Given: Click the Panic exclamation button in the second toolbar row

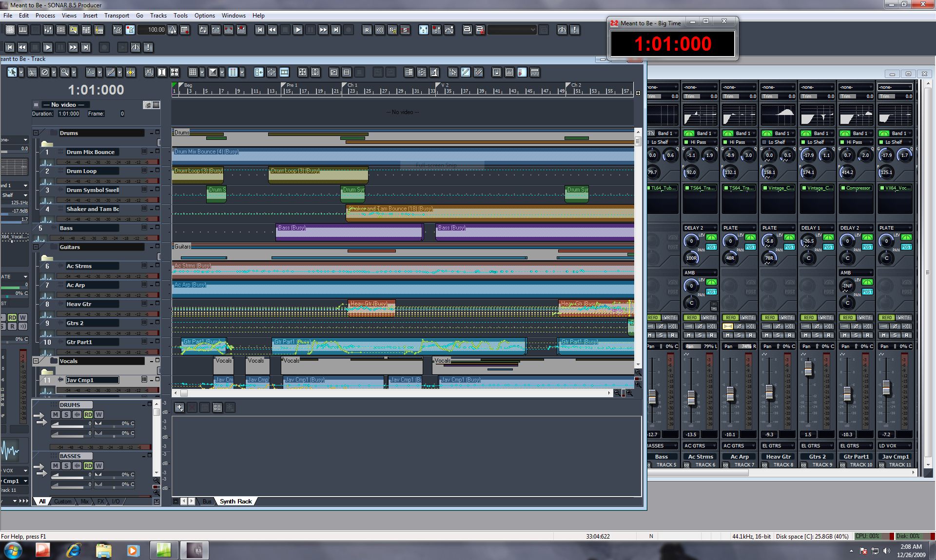Looking at the screenshot, I should (x=148, y=47).
